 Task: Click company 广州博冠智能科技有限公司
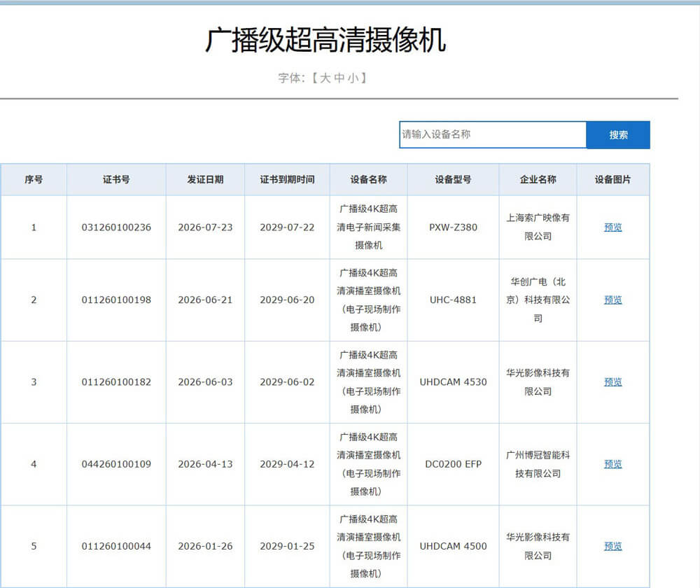(538, 464)
